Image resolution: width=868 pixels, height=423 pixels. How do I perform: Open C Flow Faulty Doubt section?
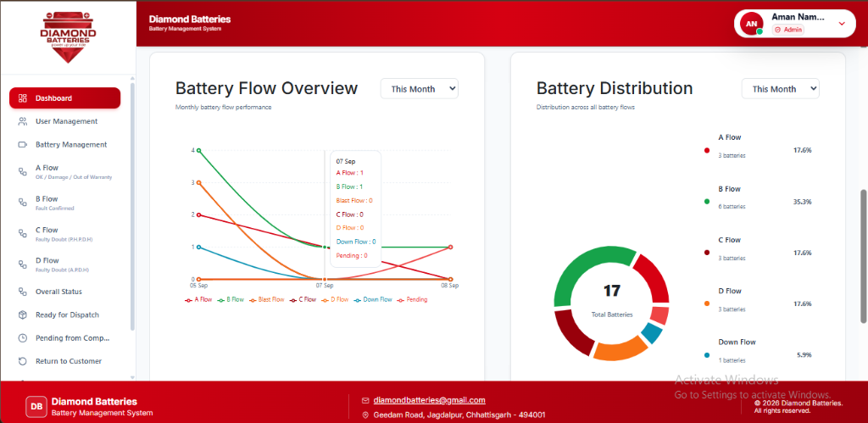pos(64,234)
